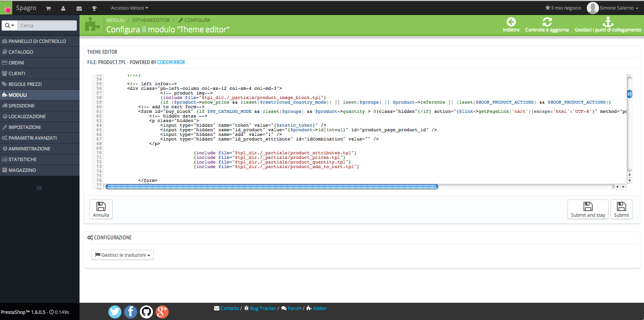Click the user avatar icon
This screenshot has height=320, width=644.
[593, 8]
